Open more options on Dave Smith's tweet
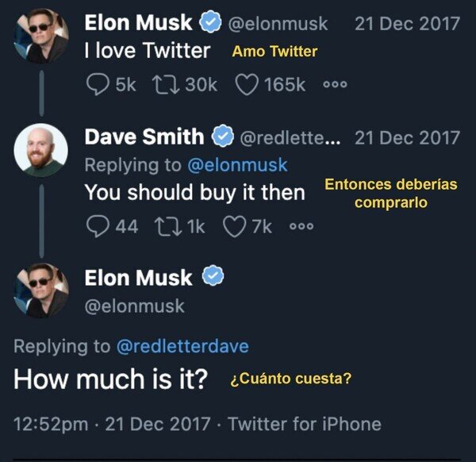 coord(301,227)
